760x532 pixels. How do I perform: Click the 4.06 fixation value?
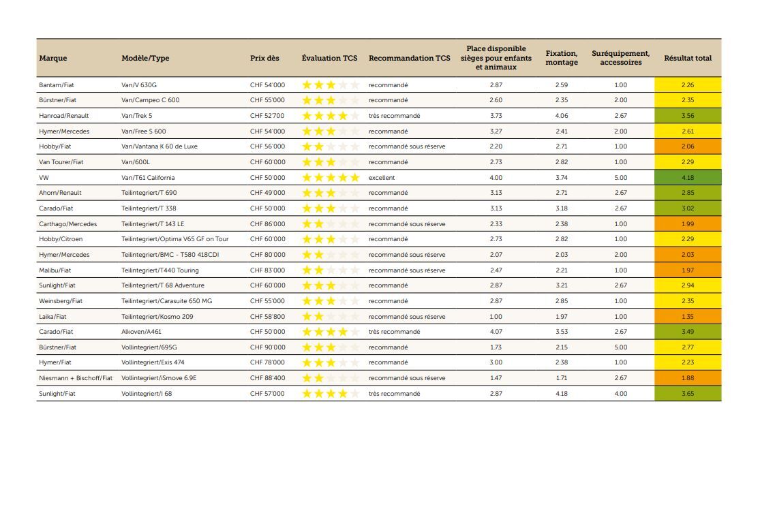click(x=562, y=116)
